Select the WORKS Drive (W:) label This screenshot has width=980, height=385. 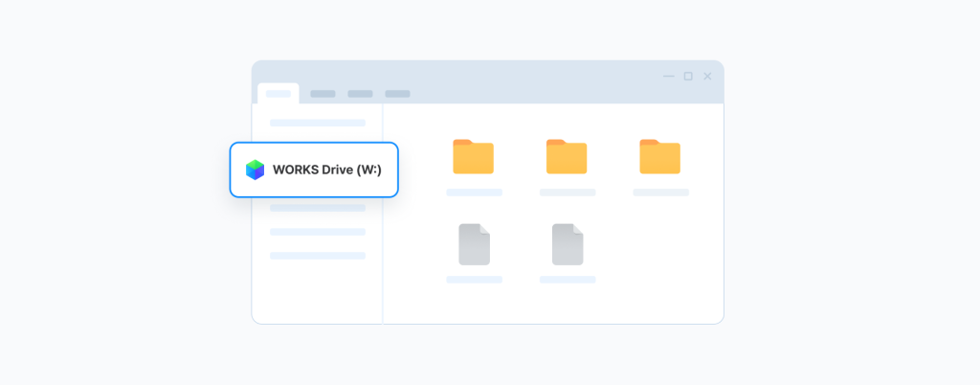pyautogui.click(x=326, y=170)
